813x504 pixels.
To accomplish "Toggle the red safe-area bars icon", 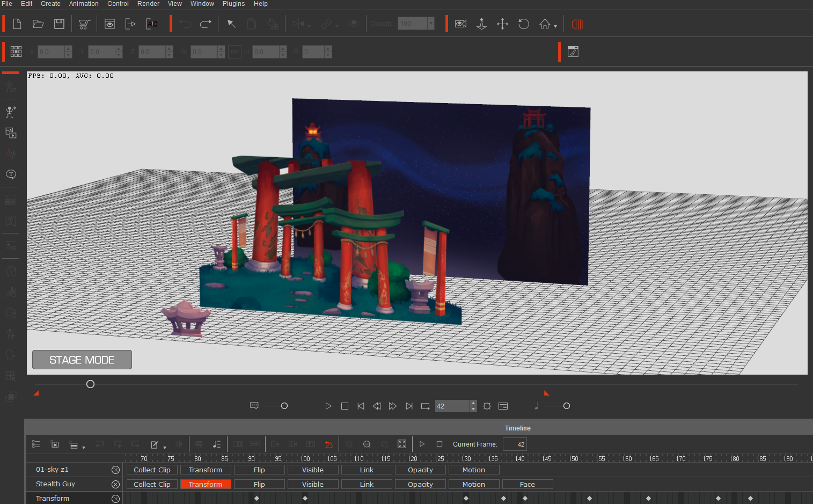I will [577, 24].
